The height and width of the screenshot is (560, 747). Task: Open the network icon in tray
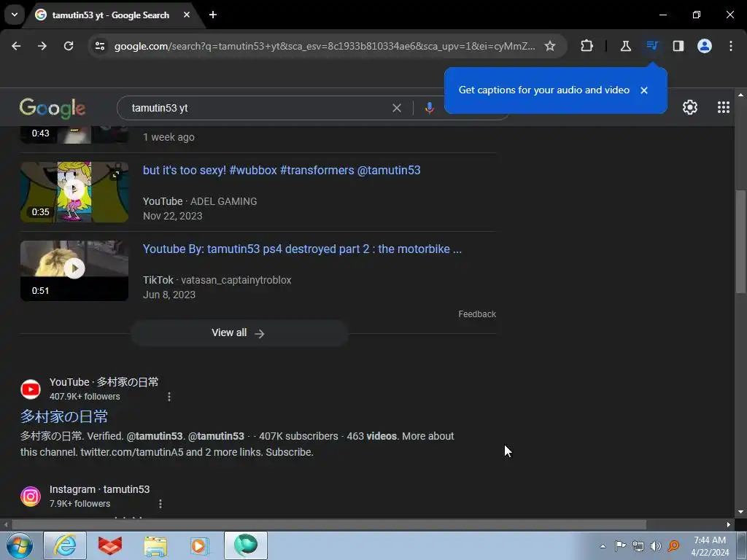pyautogui.click(x=638, y=546)
